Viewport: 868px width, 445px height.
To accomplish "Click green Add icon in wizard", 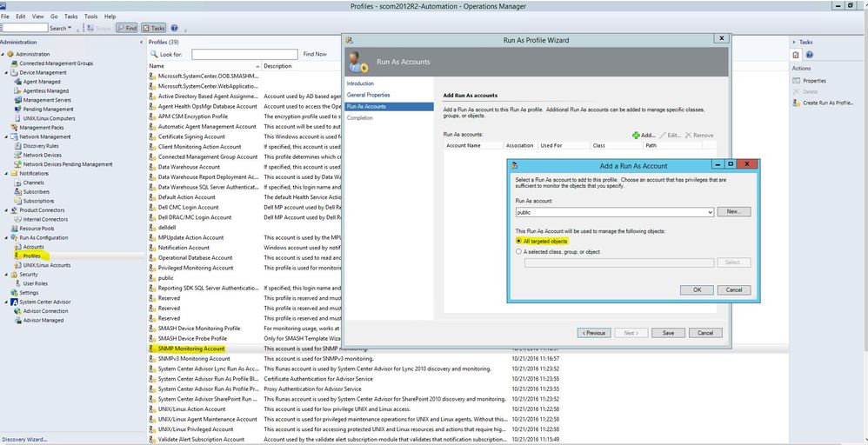I will [x=636, y=136].
